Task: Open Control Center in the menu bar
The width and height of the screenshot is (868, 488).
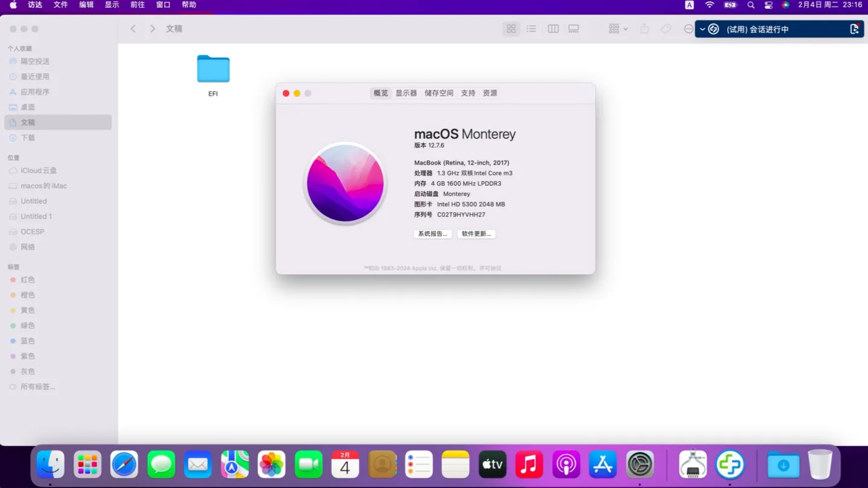Action: (769, 5)
